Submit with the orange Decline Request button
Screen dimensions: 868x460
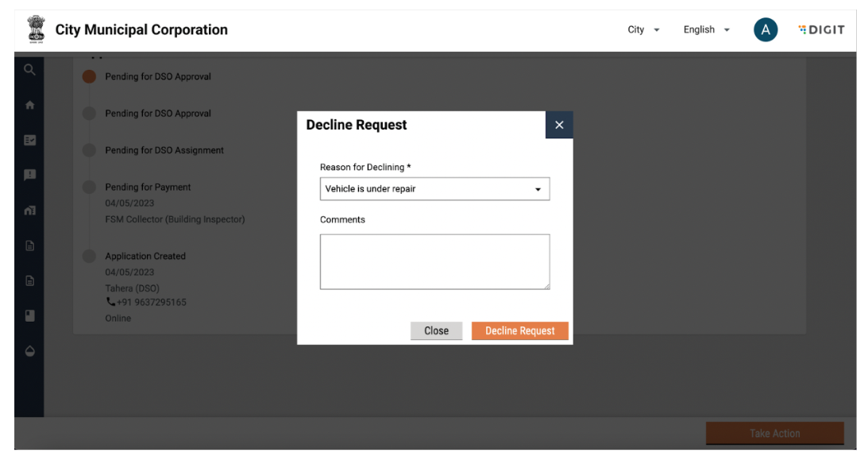click(x=519, y=331)
